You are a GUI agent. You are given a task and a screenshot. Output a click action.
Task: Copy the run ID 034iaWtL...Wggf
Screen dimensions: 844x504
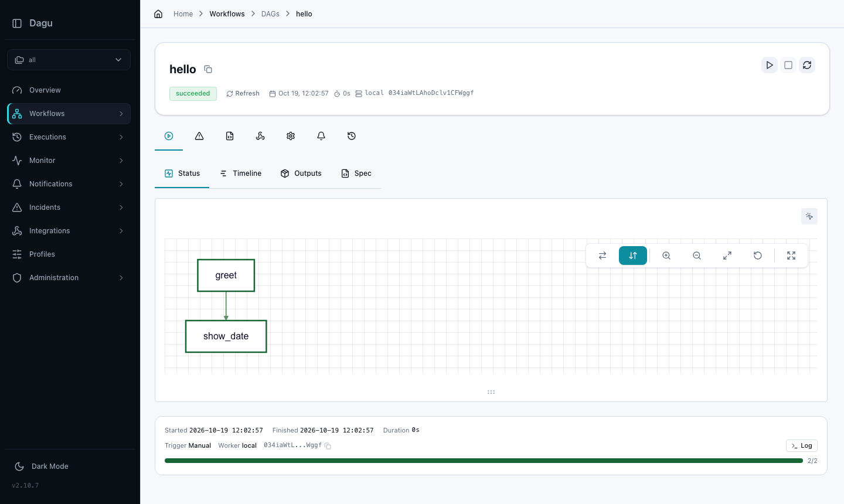(328, 446)
